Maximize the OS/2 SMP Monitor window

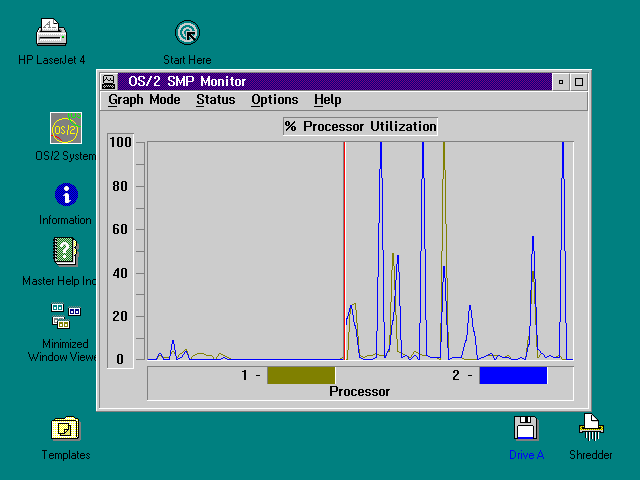pos(578,82)
